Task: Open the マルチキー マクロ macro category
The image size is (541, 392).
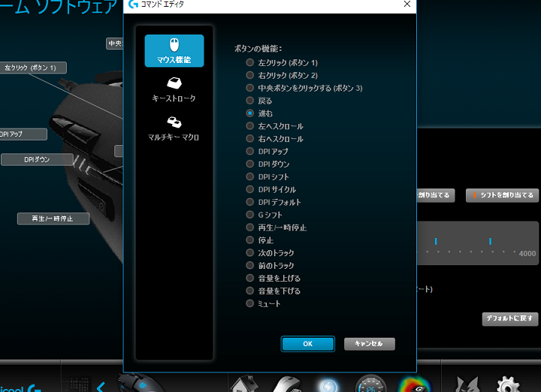Action: point(174,128)
